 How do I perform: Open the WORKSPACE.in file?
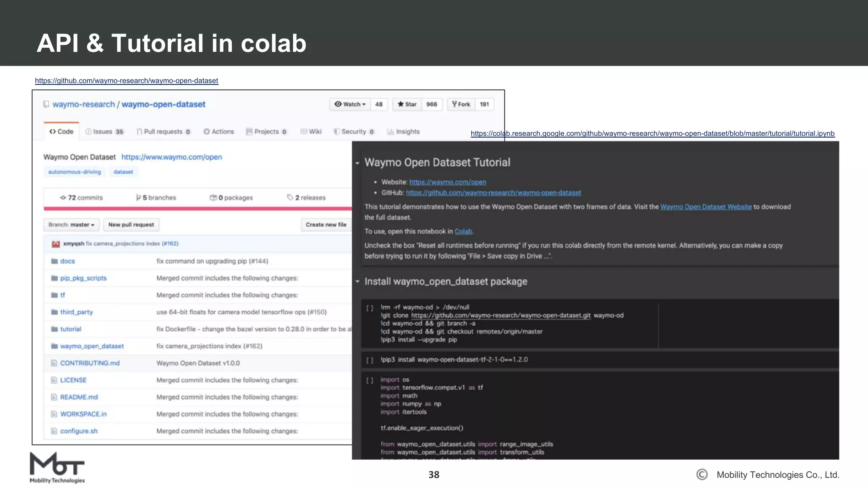click(x=83, y=414)
